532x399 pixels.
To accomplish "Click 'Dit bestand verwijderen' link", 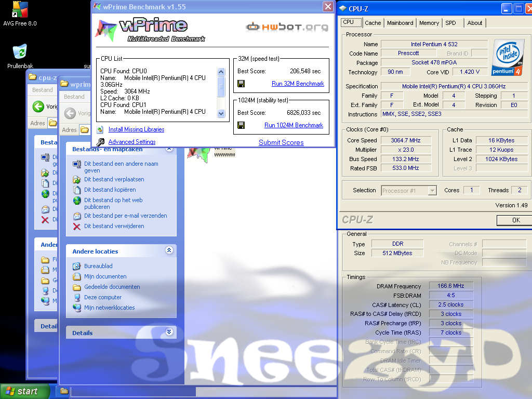I will coord(114,226).
